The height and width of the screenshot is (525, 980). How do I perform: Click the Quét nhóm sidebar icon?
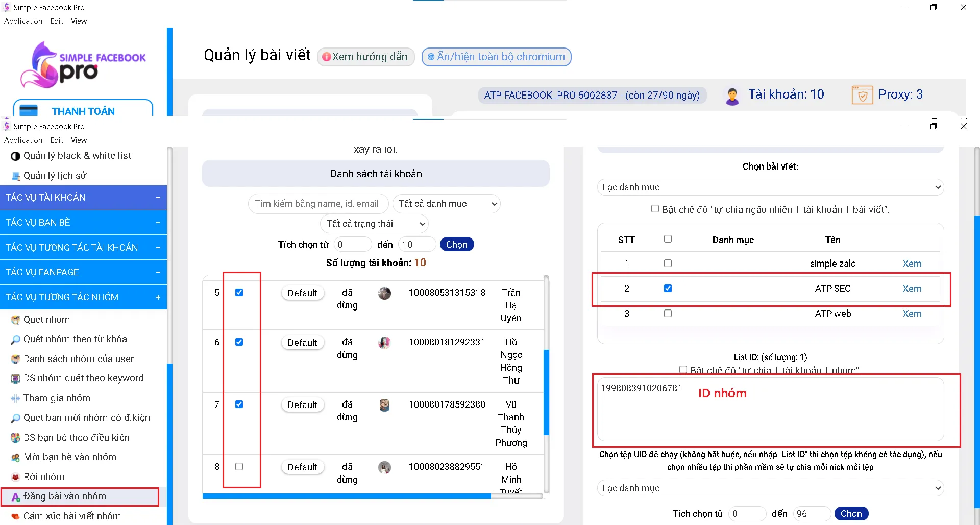click(15, 320)
